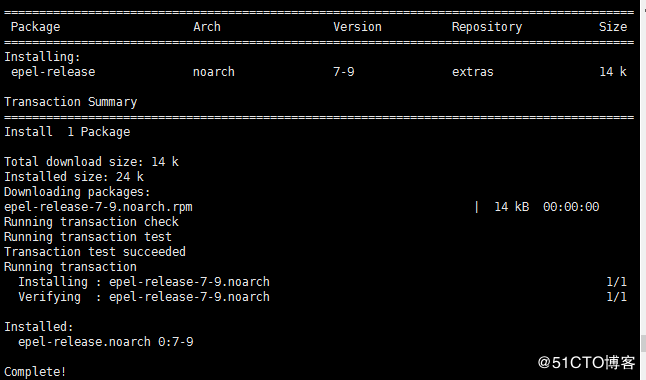
Task: Click the Package column header
Action: point(35,27)
